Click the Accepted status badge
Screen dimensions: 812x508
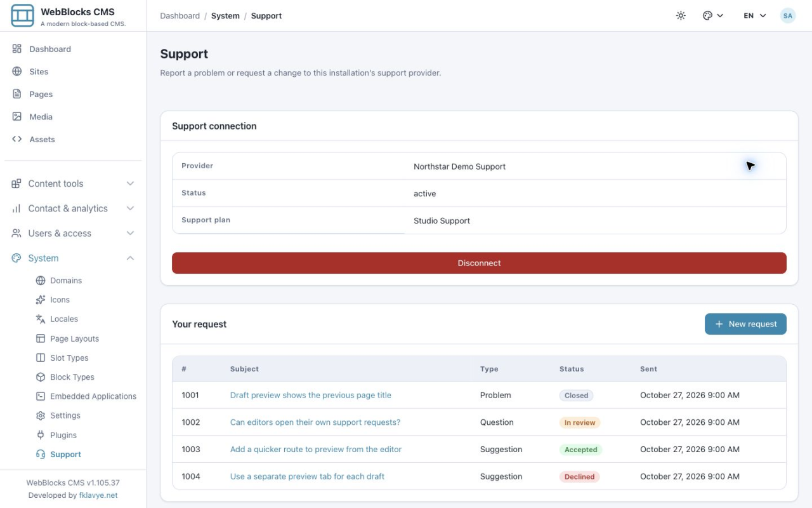coord(580,450)
